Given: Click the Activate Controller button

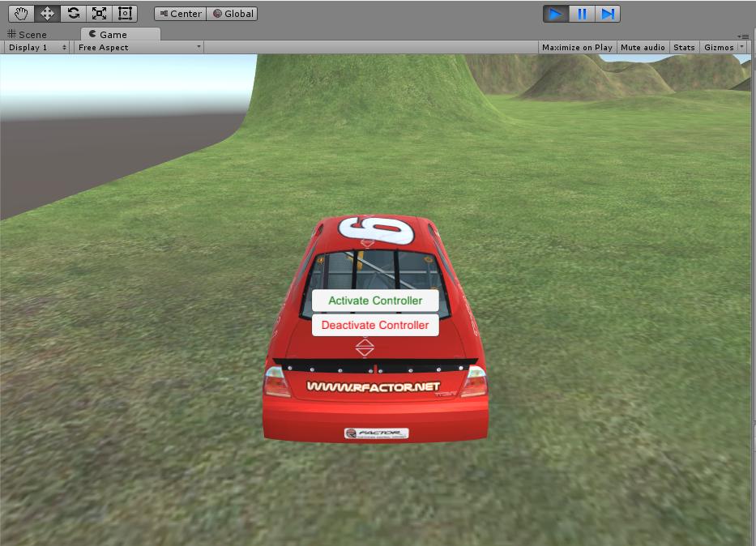Looking at the screenshot, I should pos(374,301).
